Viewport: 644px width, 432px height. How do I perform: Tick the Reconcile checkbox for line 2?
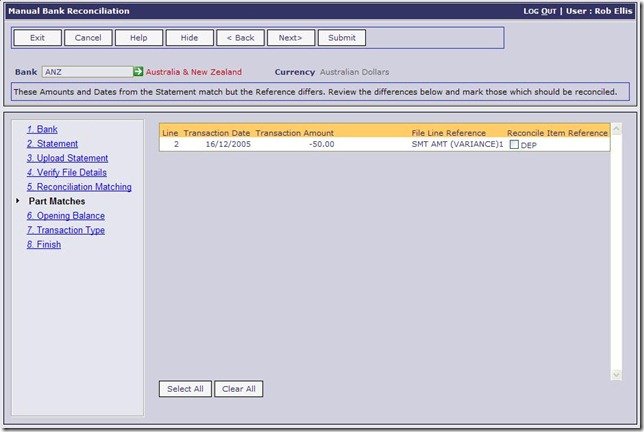click(x=514, y=145)
